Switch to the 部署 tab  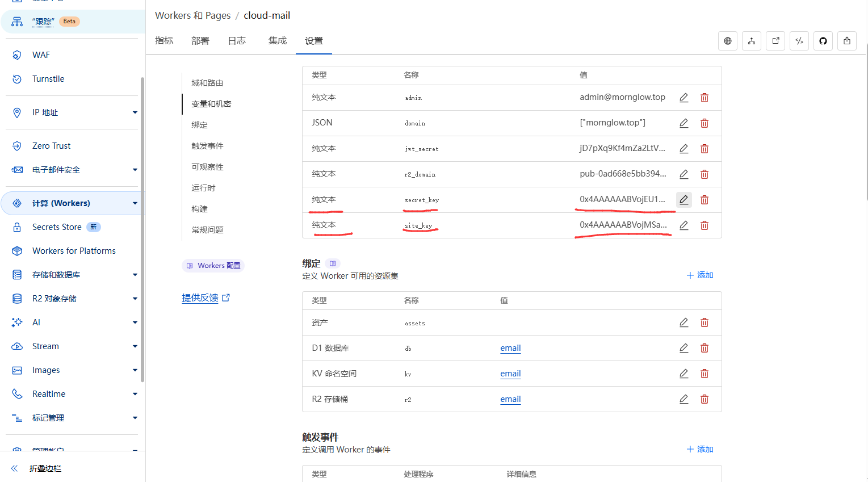pos(200,41)
